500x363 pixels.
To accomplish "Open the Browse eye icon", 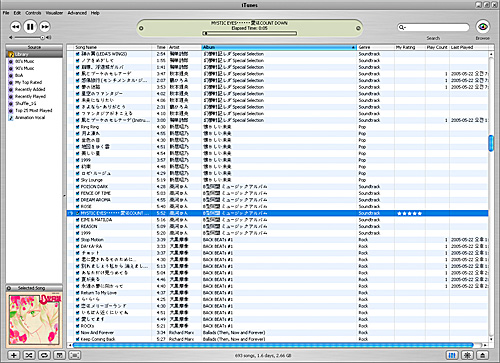I will click(x=483, y=27).
